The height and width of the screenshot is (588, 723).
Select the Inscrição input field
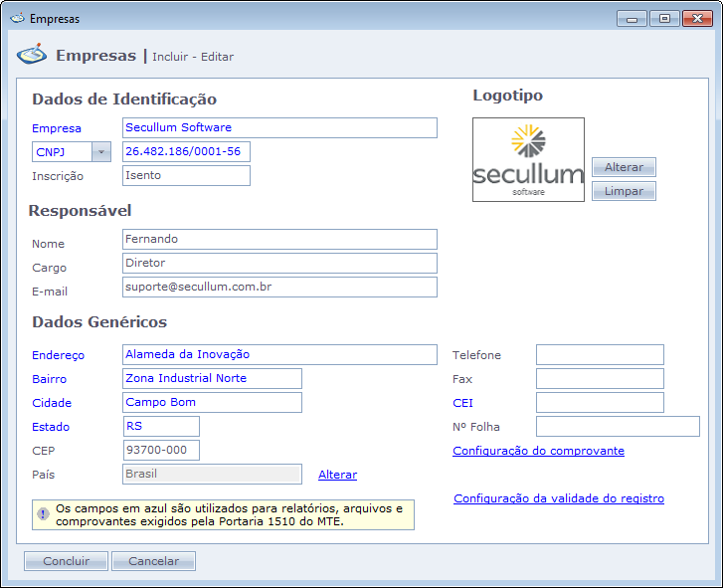(x=186, y=176)
